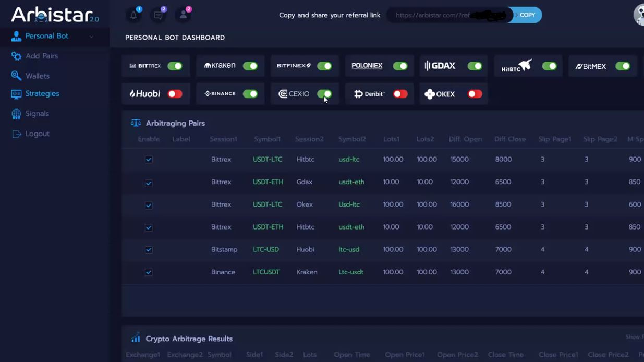Enable the Huobi exchange toggle
This screenshot has width=644, height=362.
point(175,94)
